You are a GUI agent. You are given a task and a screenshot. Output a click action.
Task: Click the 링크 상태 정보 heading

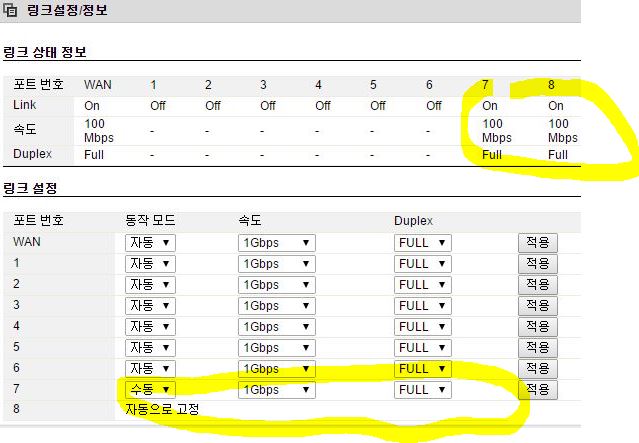44,52
